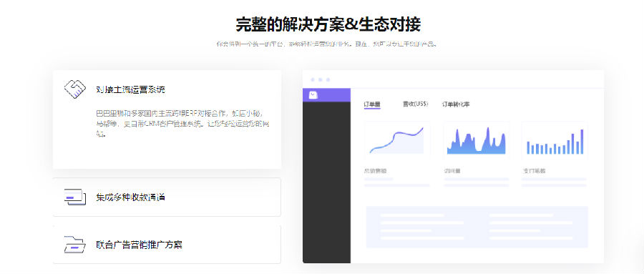Click the folder icon for 联合广告营销推广方案

pyautogui.click(x=74, y=245)
